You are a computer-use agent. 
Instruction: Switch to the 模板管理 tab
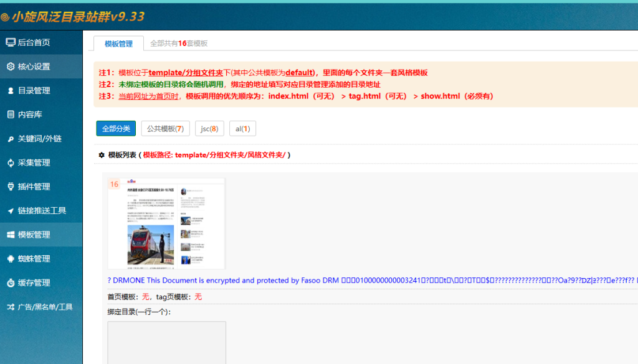click(x=118, y=44)
